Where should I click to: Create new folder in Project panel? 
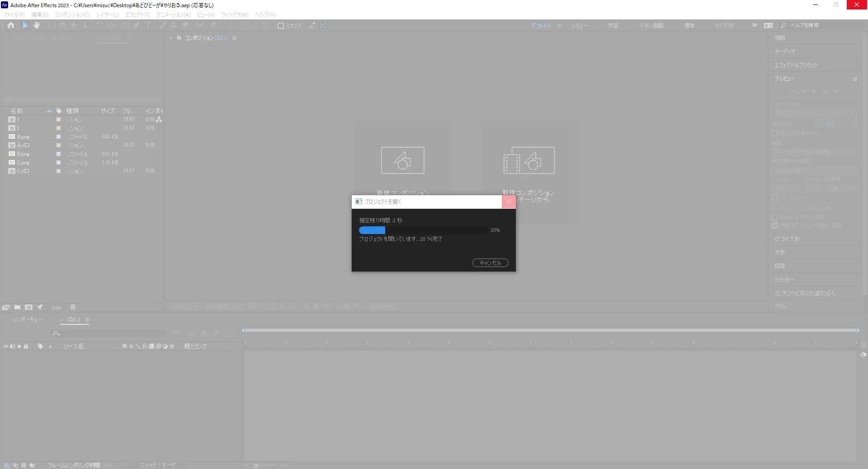pos(17,307)
